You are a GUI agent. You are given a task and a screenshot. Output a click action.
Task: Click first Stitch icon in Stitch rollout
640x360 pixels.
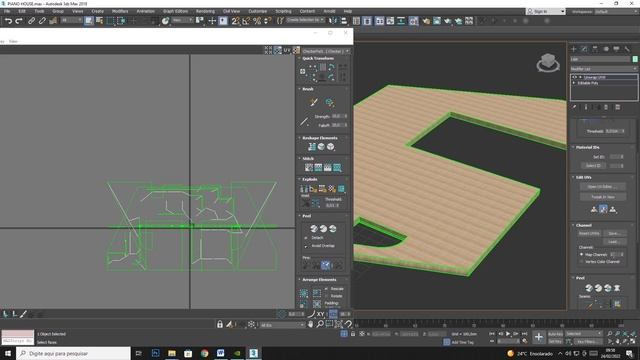click(309, 167)
